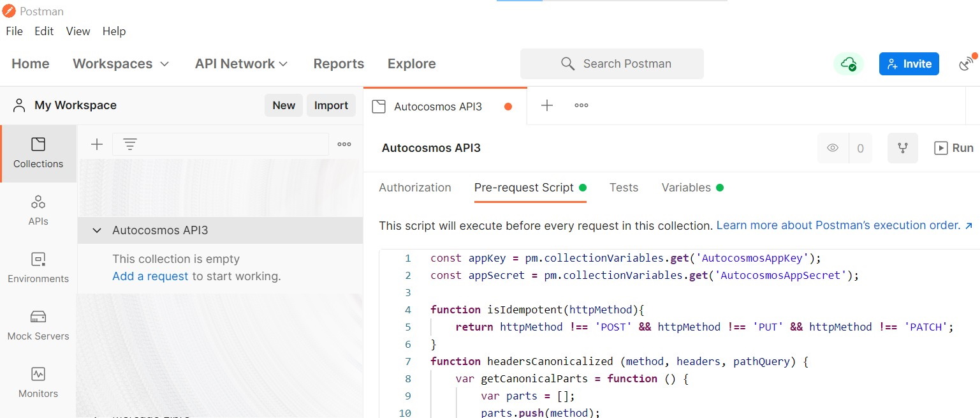Click the Postman logo icon
Image resolution: width=980 pixels, height=418 pixels.
pos(9,11)
